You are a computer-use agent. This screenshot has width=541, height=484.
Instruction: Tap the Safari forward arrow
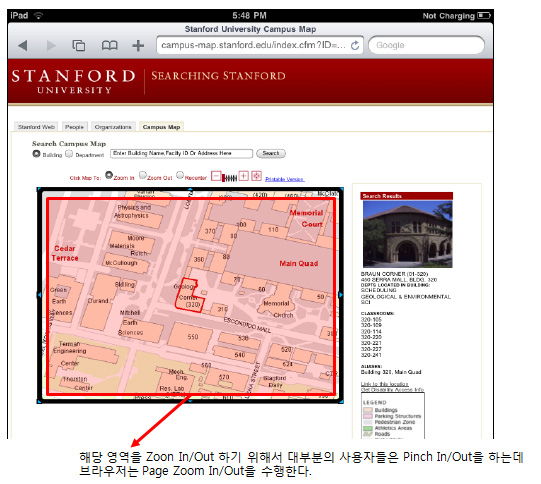point(51,45)
